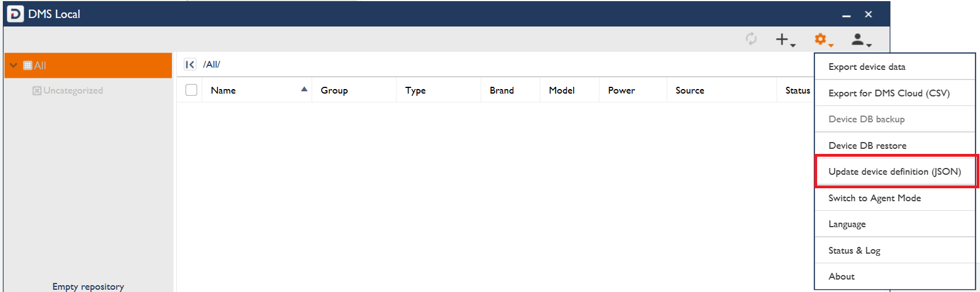Select Export device data menu item
Viewport: 980px width, 292px height.
[x=867, y=67]
